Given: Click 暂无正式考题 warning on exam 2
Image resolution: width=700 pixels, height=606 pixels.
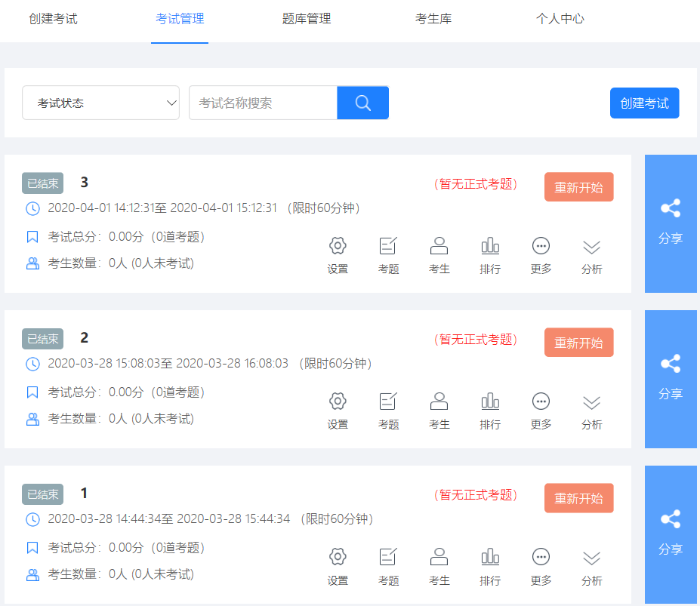Looking at the screenshot, I should 476,340.
